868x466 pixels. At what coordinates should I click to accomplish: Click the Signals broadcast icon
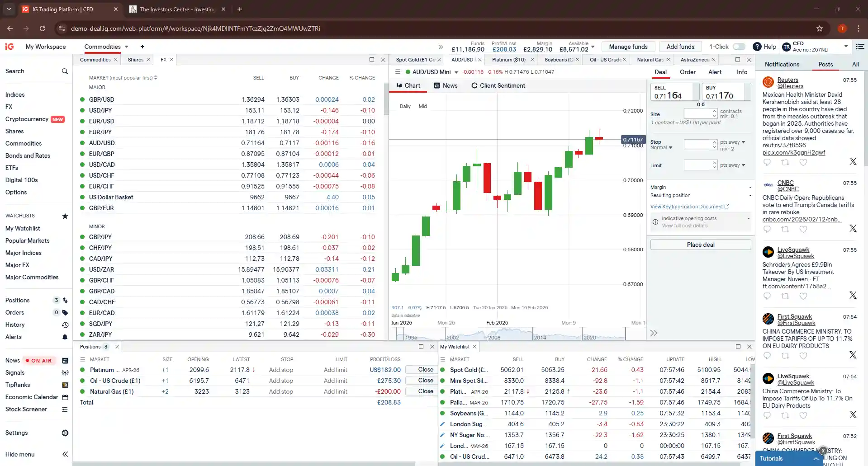pos(65,373)
